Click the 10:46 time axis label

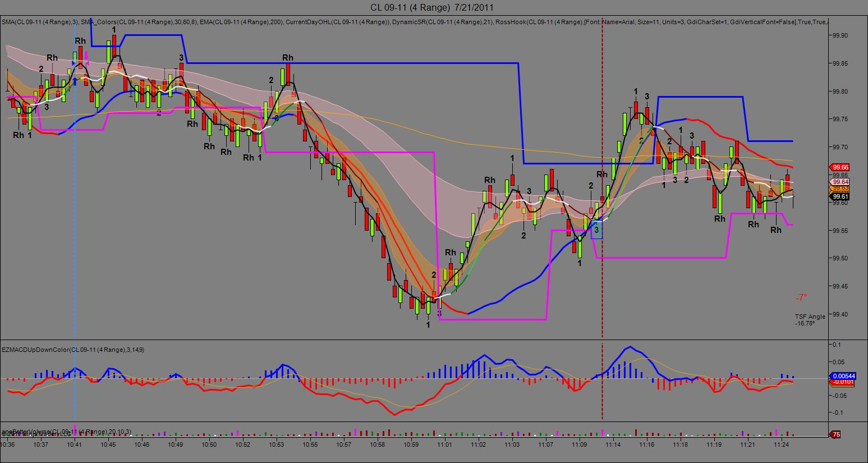tap(142, 444)
